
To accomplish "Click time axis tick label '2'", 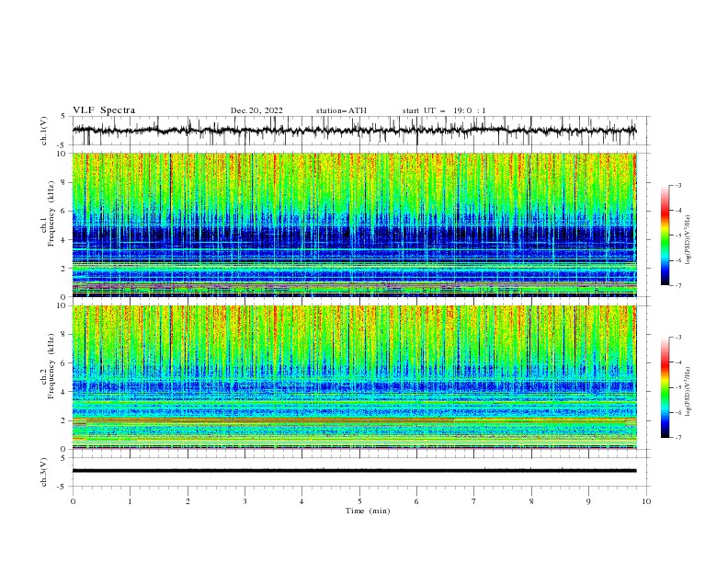I will click(x=188, y=501).
